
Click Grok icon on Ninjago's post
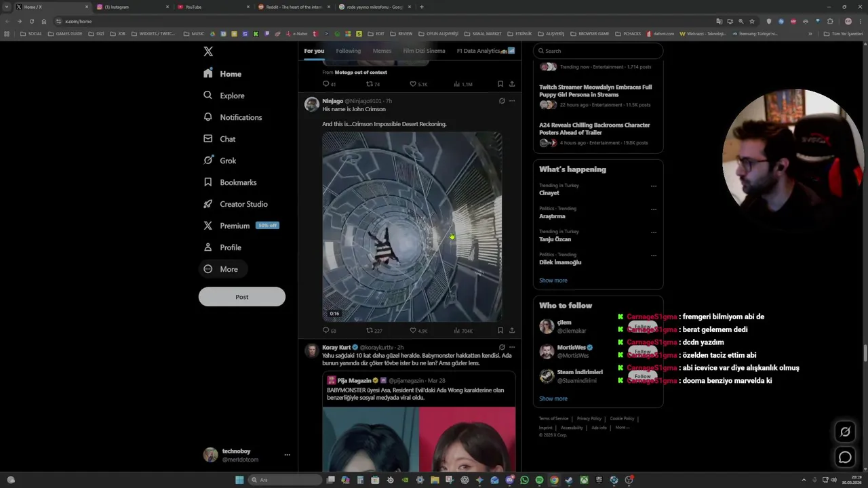click(502, 101)
